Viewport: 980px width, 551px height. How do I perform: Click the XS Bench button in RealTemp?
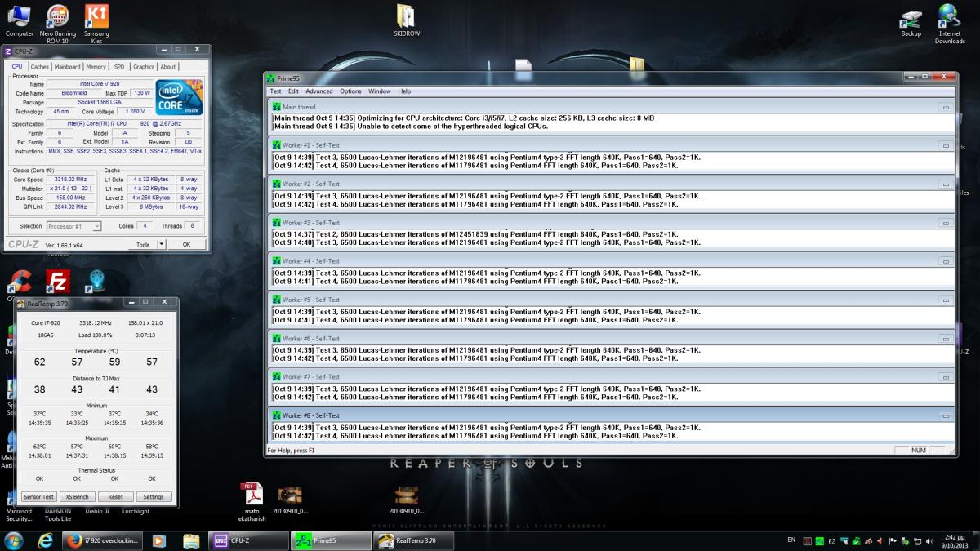click(77, 496)
